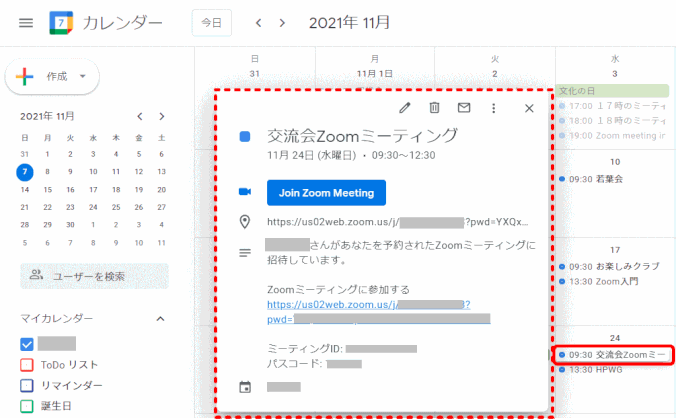676x419 pixels.
Task: Click 11月 1日 day header
Action: pyautogui.click(x=375, y=74)
